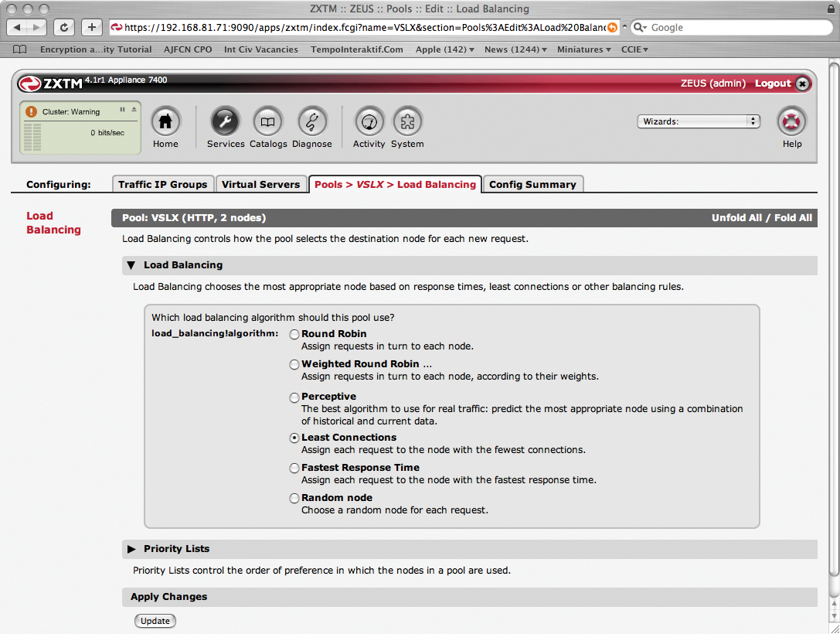The height and width of the screenshot is (634, 840).
Task: Open the News bookmarks folder dropdown
Action: [x=515, y=49]
